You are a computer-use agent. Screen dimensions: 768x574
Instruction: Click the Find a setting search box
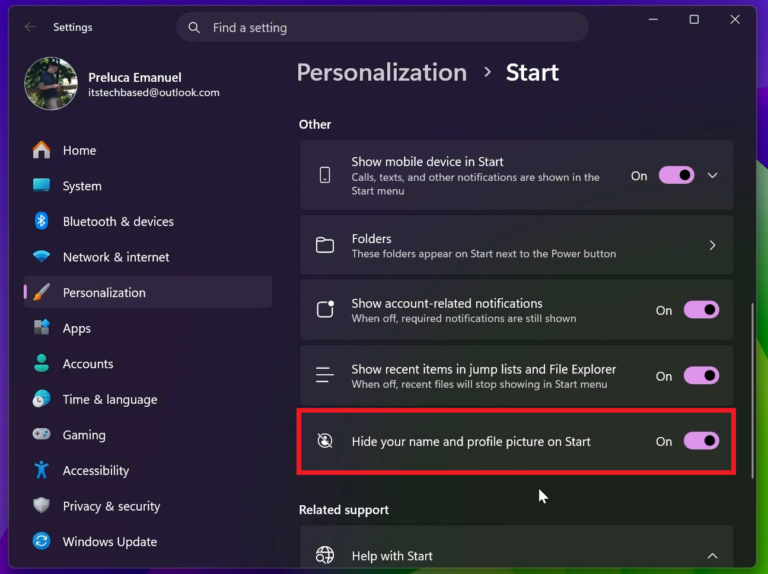tap(383, 27)
